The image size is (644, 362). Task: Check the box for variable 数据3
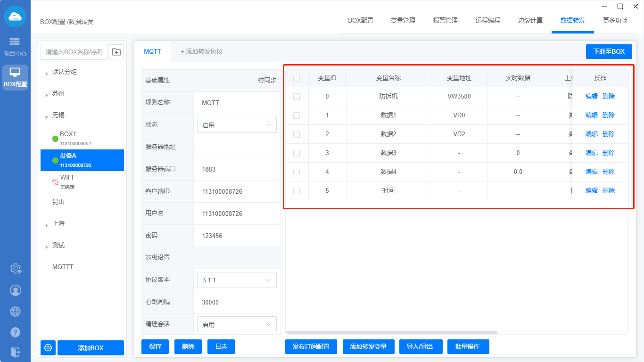(297, 153)
